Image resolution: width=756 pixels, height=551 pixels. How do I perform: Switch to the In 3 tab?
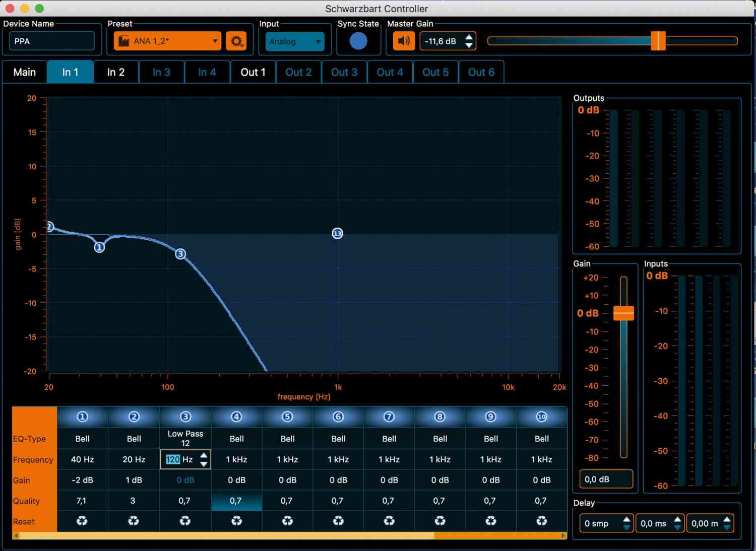[161, 72]
